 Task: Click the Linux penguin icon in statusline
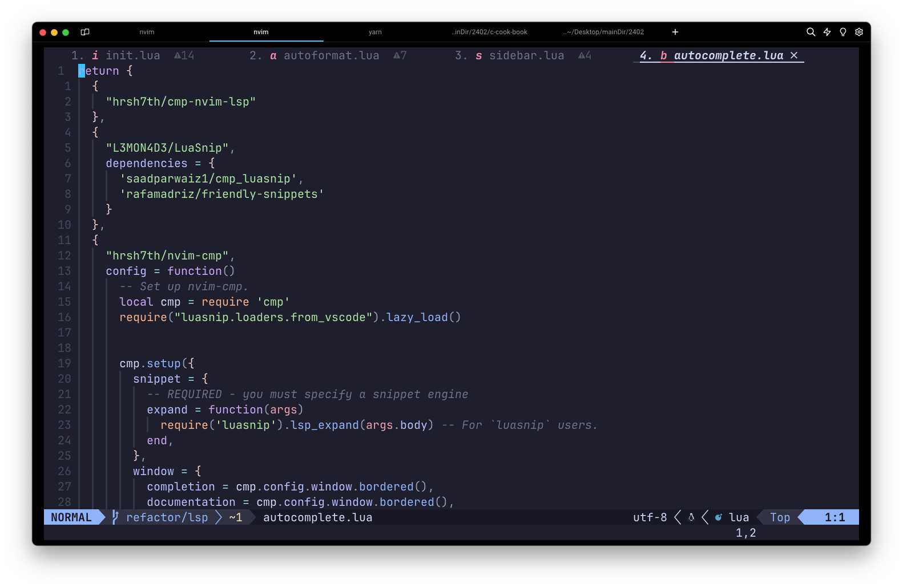coord(691,517)
